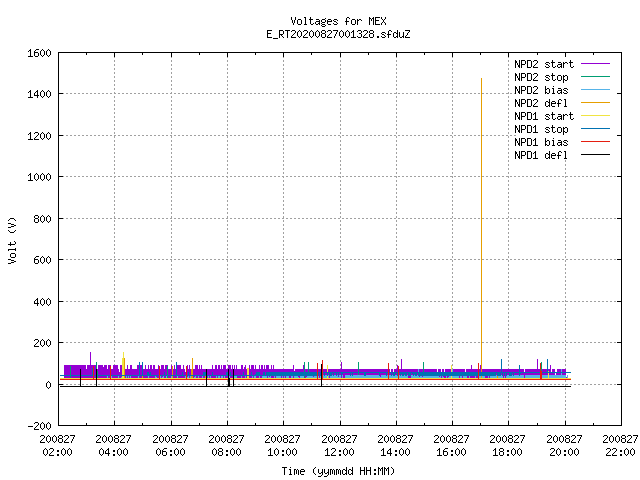Click the 'NPD1 defl' legend label
Screen dimensions: 640x480
point(541,156)
